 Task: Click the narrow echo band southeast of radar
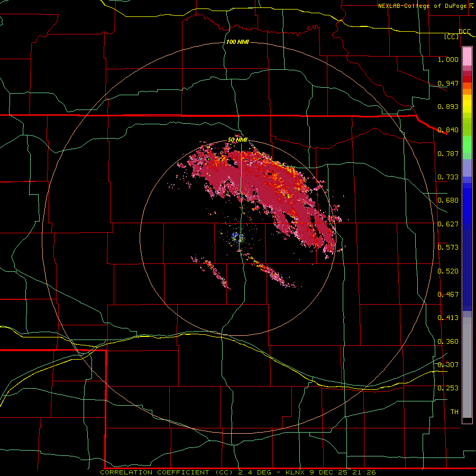click(x=271, y=271)
